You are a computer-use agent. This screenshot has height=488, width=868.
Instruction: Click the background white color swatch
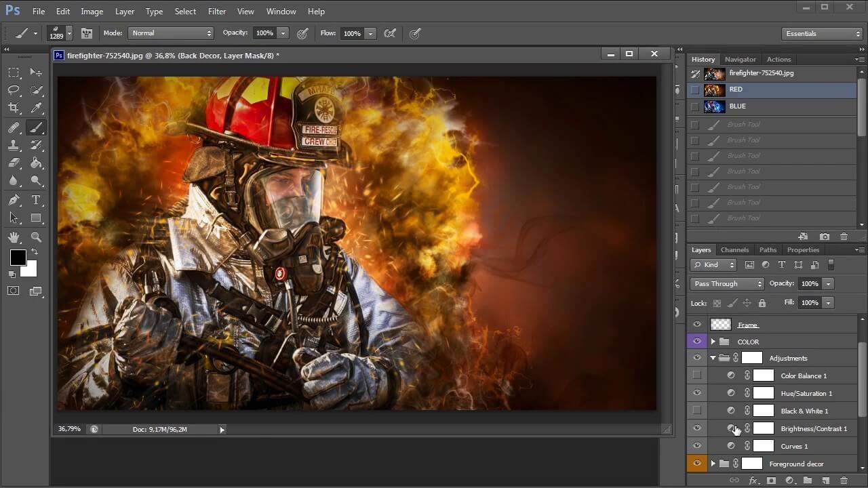[31, 271]
